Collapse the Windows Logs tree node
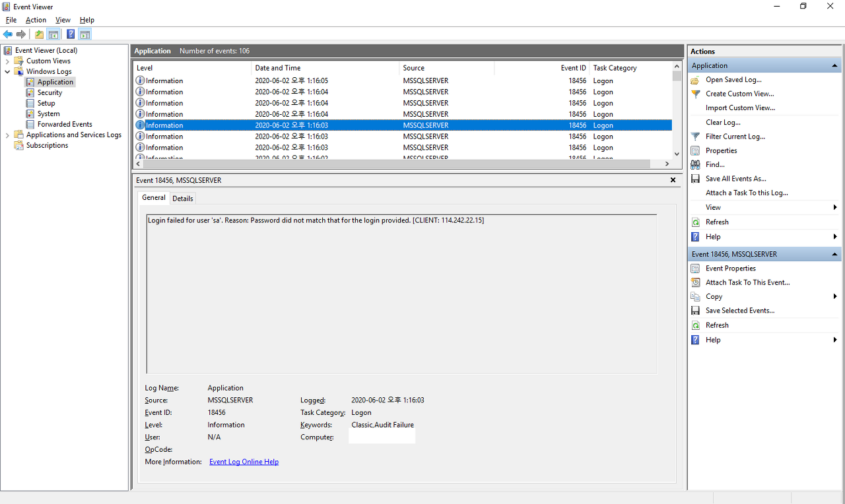845x504 pixels. point(7,72)
